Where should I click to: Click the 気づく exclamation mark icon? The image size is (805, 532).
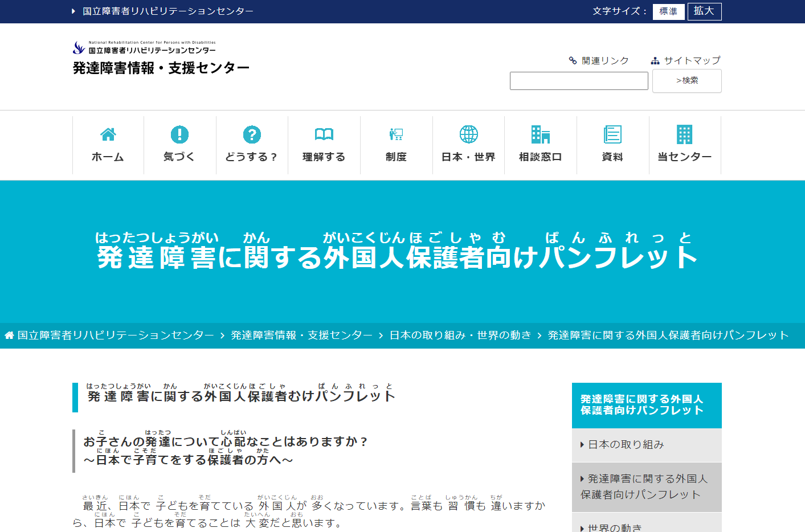179,134
